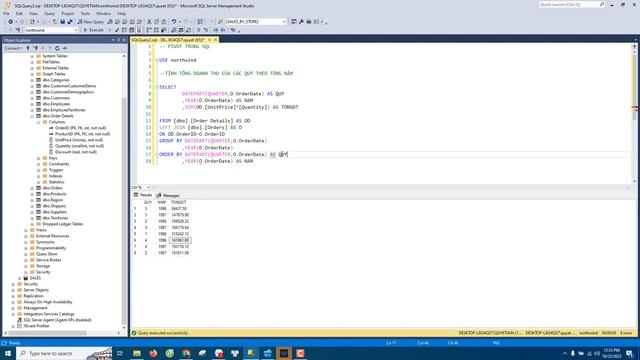This screenshot has width=640, height=360.
Task: Click 'Query executed successfully' status text
Action: point(162,333)
